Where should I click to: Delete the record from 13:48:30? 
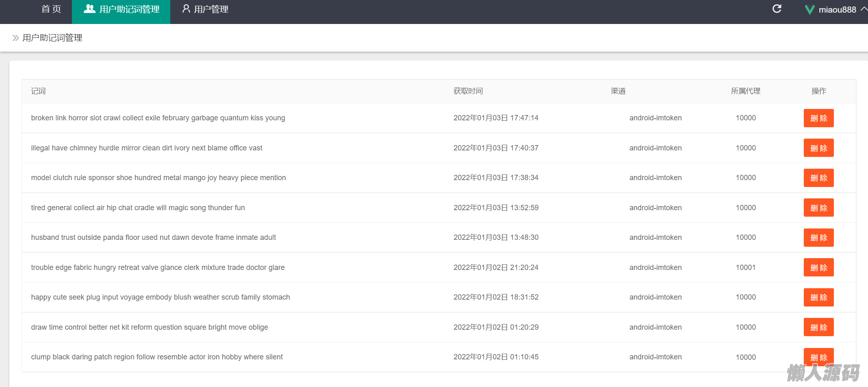818,238
